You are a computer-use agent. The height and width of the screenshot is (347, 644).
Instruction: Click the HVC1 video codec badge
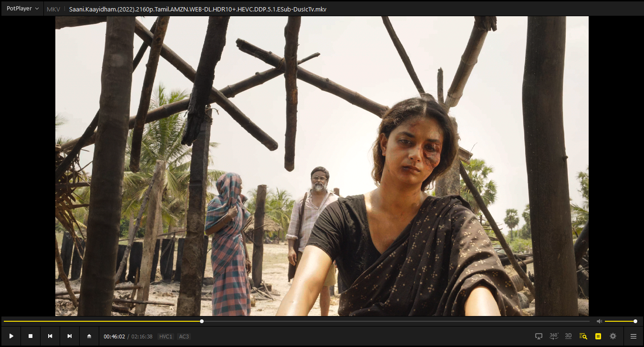166,337
